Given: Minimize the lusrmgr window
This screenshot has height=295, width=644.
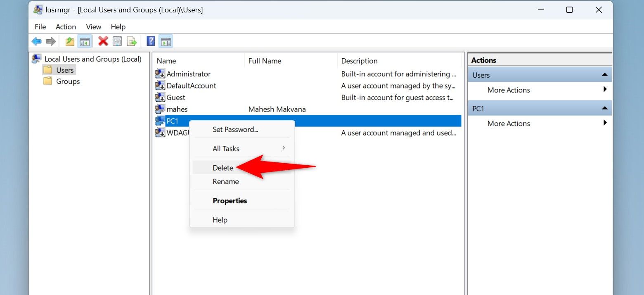Looking at the screenshot, I should (540, 10).
